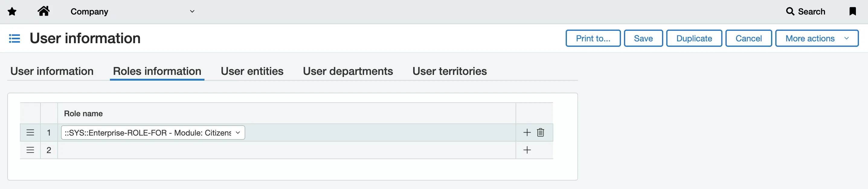
Task: Click the Duplicate button
Action: coord(694,38)
